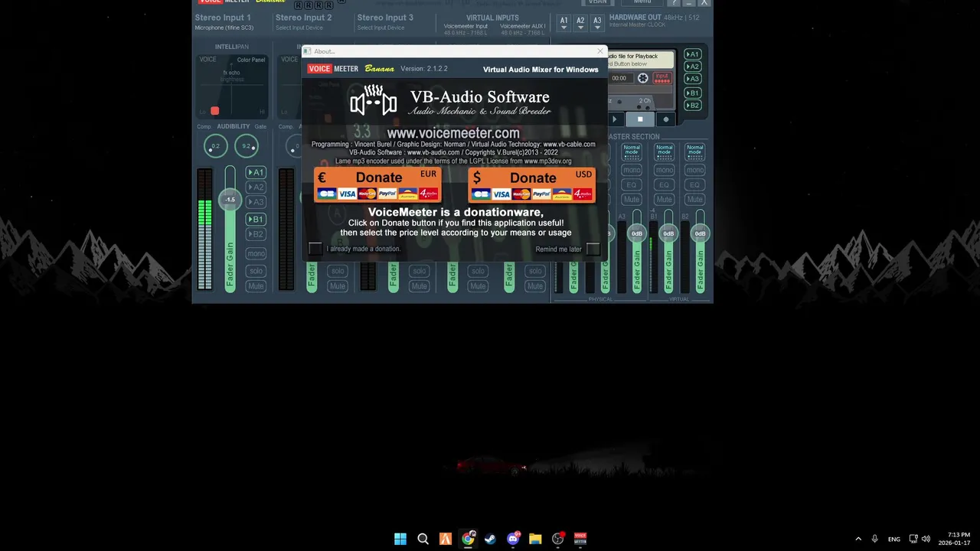Screen dimensions: 980x551
Task: Open the clock showing 7:13 PM
Action: [x=955, y=539]
